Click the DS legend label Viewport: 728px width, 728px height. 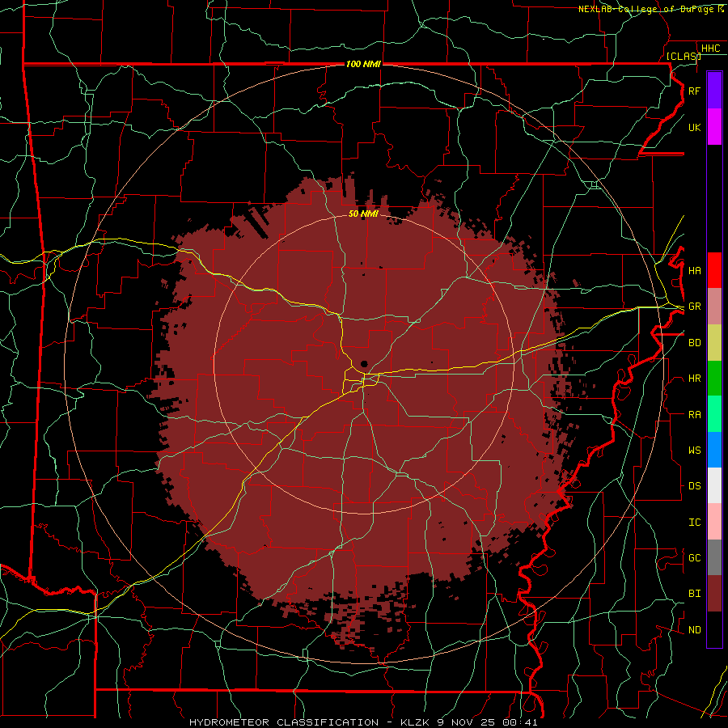(694, 486)
